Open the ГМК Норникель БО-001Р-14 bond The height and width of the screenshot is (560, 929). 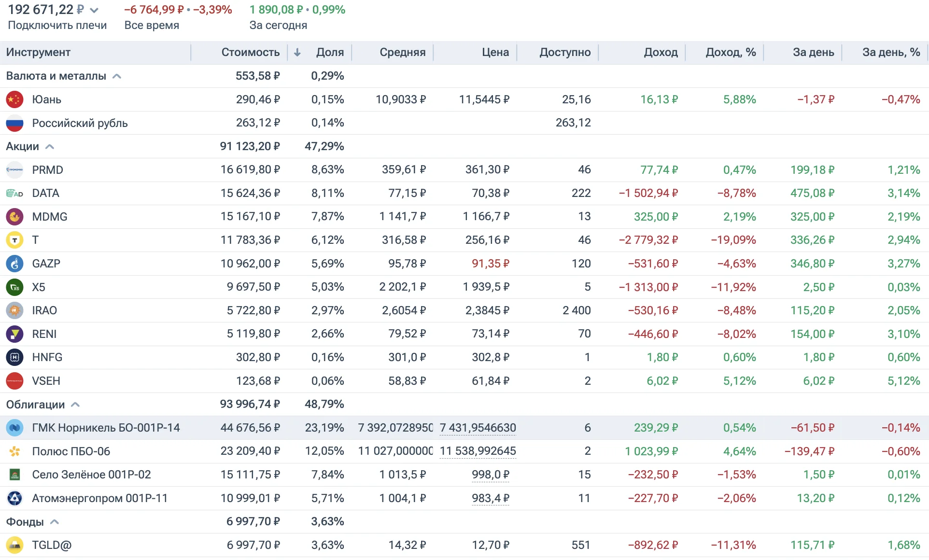click(x=106, y=428)
